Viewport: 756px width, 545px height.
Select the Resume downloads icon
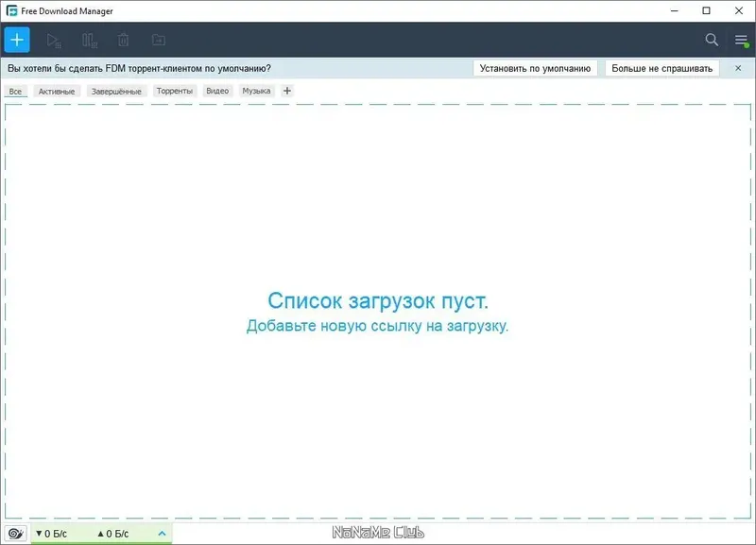[x=51, y=40]
